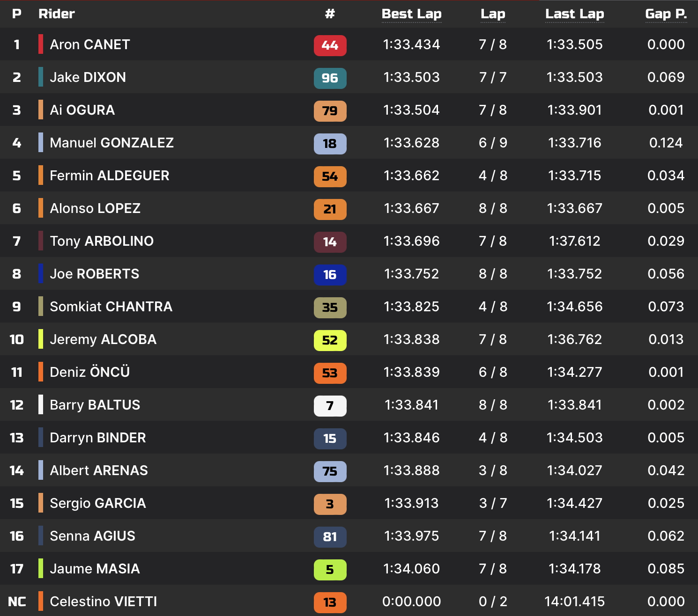Sort by the Best Lap column header

click(x=411, y=14)
